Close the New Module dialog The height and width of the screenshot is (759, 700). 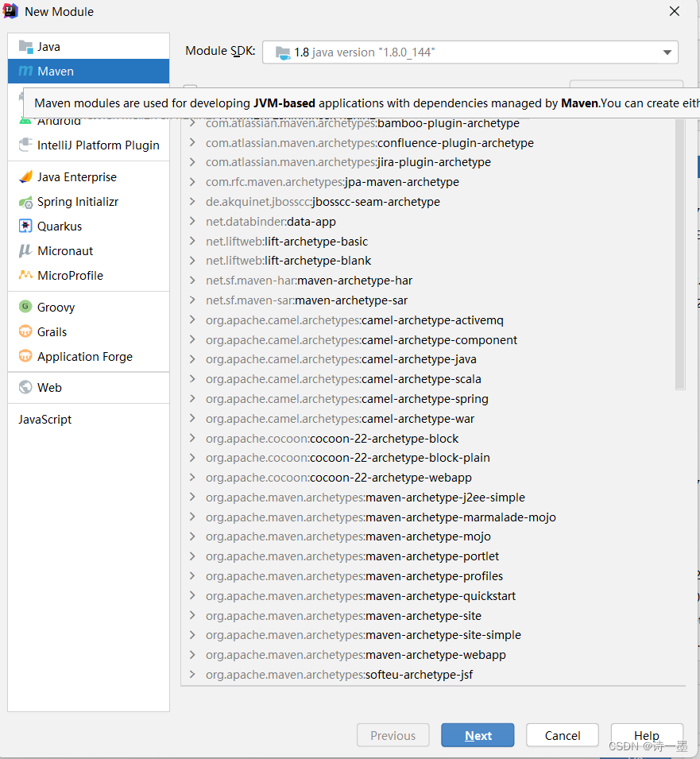[x=675, y=11]
